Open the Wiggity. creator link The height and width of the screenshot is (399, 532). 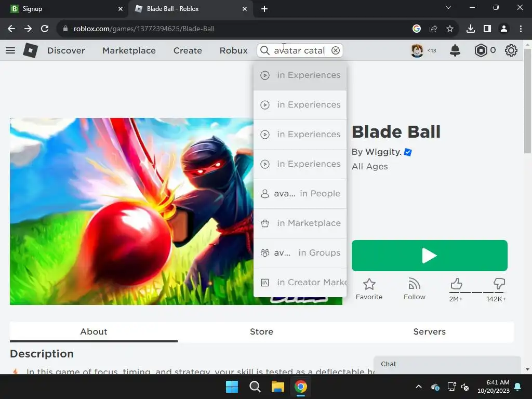[x=383, y=152]
